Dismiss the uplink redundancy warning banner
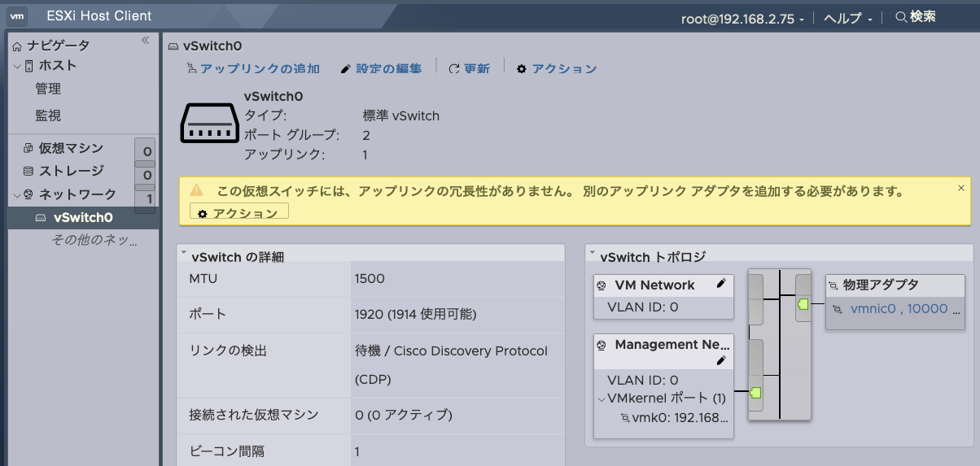This screenshot has height=466, width=980. tap(961, 188)
